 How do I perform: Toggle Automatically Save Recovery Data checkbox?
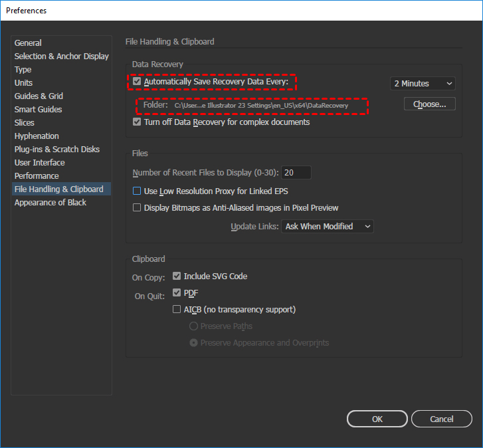point(138,82)
